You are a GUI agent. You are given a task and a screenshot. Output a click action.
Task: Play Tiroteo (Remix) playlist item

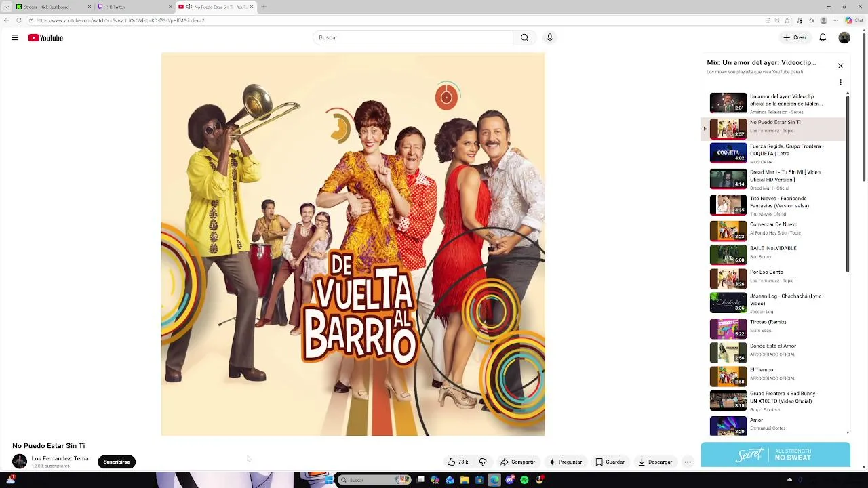[773, 328]
